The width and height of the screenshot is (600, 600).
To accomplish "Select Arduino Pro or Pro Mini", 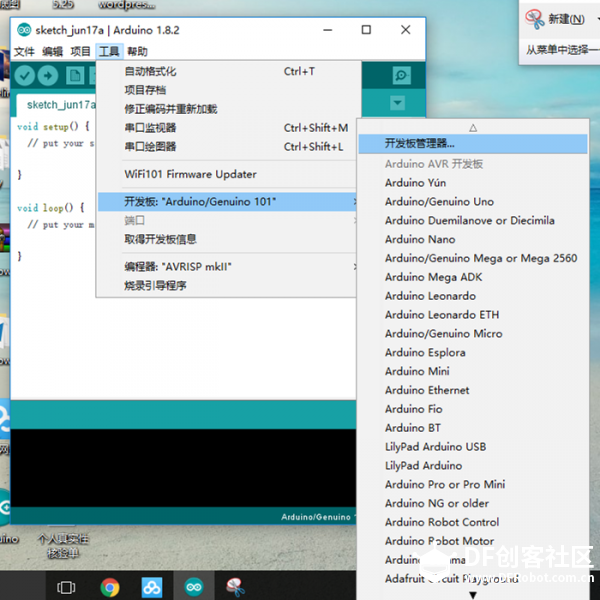I will [x=473, y=484].
